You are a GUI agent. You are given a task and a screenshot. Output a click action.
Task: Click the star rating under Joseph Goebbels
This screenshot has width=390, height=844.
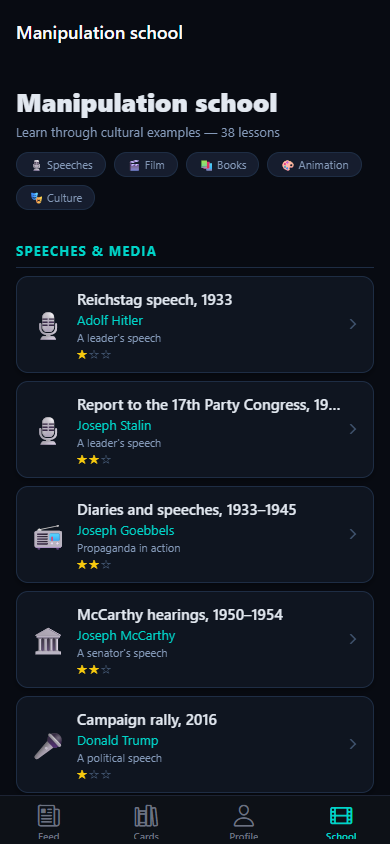[94, 565]
